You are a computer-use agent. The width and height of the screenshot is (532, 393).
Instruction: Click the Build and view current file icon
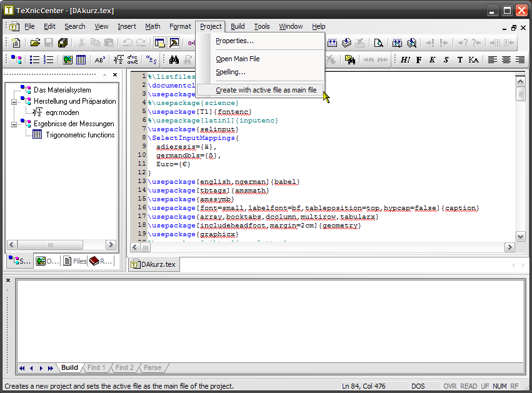tap(398, 42)
